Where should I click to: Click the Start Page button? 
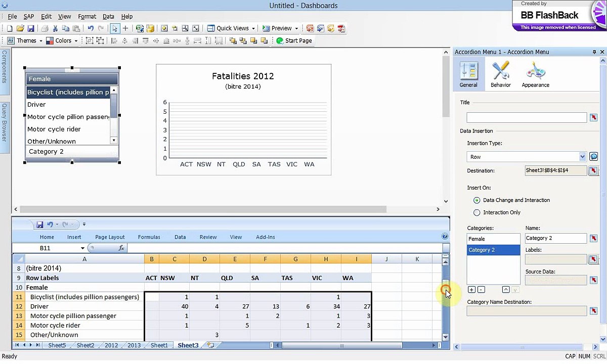[x=294, y=41]
